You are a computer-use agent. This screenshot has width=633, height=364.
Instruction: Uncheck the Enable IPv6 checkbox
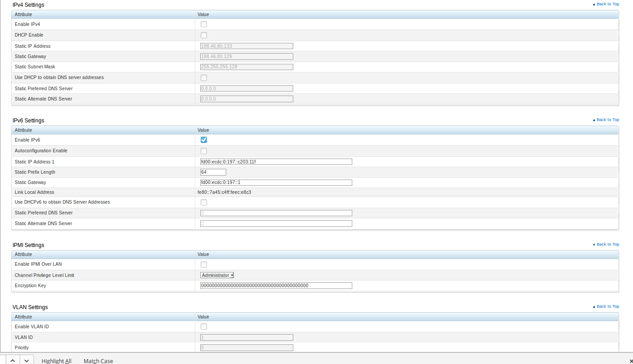pos(204,140)
